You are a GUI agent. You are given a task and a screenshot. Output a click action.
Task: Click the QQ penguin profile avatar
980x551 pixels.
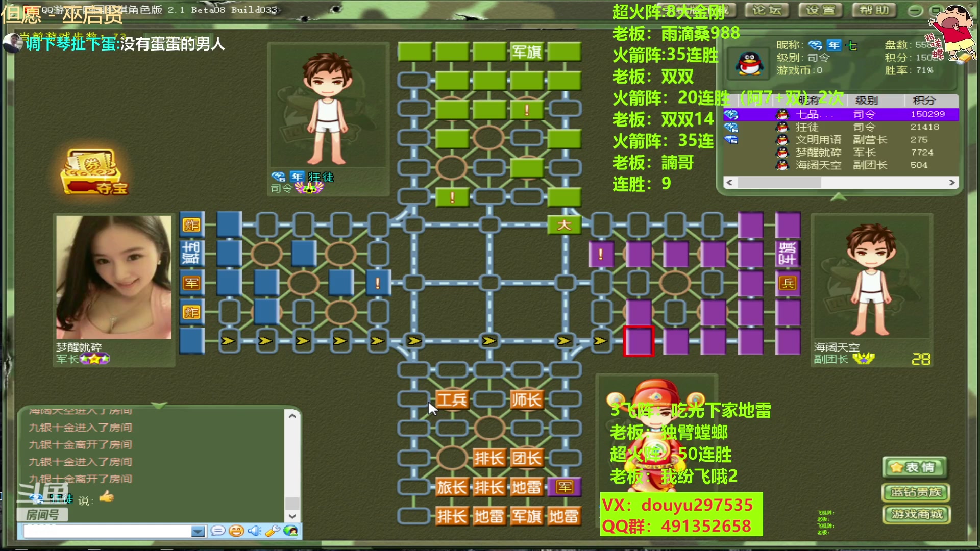pyautogui.click(x=749, y=64)
